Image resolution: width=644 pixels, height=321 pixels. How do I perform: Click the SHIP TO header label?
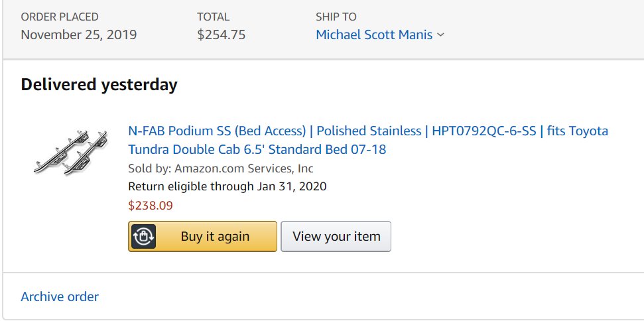[x=336, y=17]
